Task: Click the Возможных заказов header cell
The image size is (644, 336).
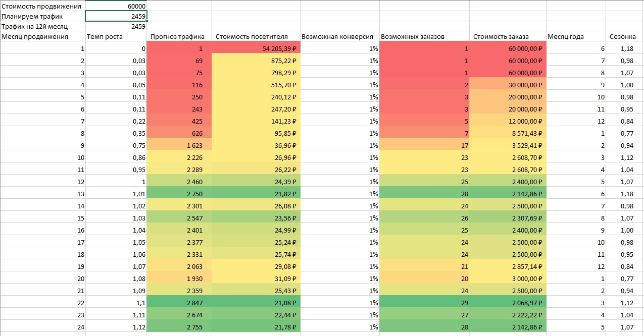Action: pos(424,36)
